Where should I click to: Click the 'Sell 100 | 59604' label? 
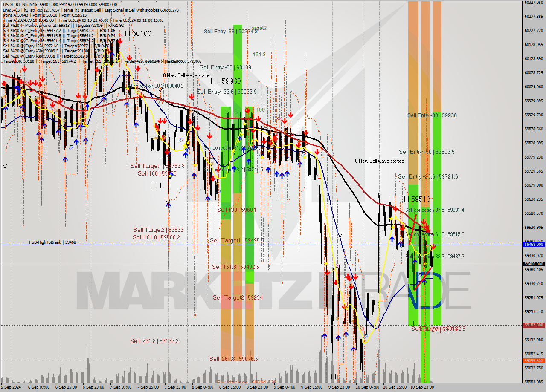coord(236,210)
